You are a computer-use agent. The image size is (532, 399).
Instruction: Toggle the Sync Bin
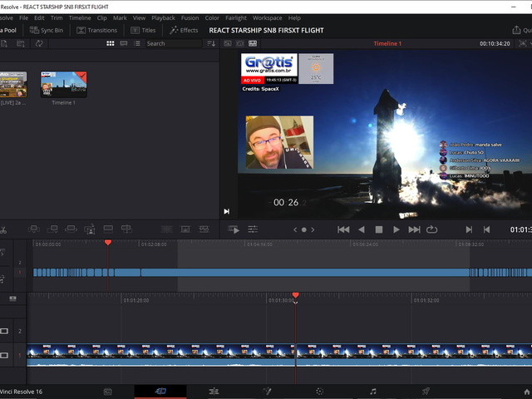(x=47, y=30)
